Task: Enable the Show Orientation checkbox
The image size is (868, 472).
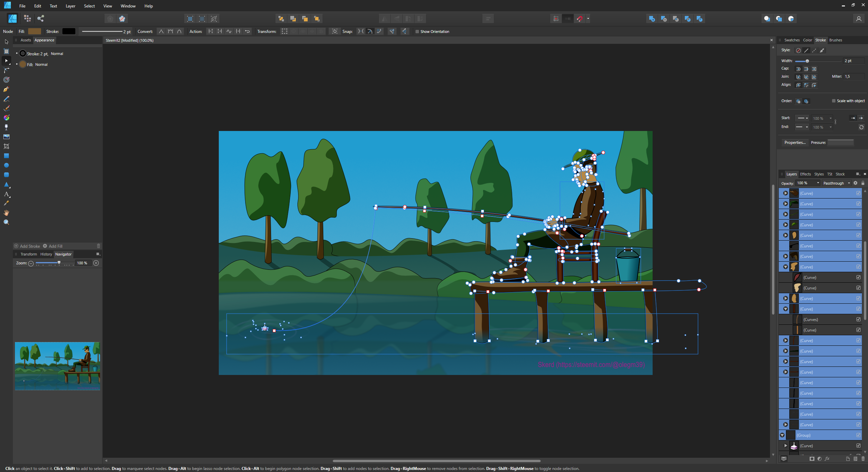Action: [x=417, y=32]
